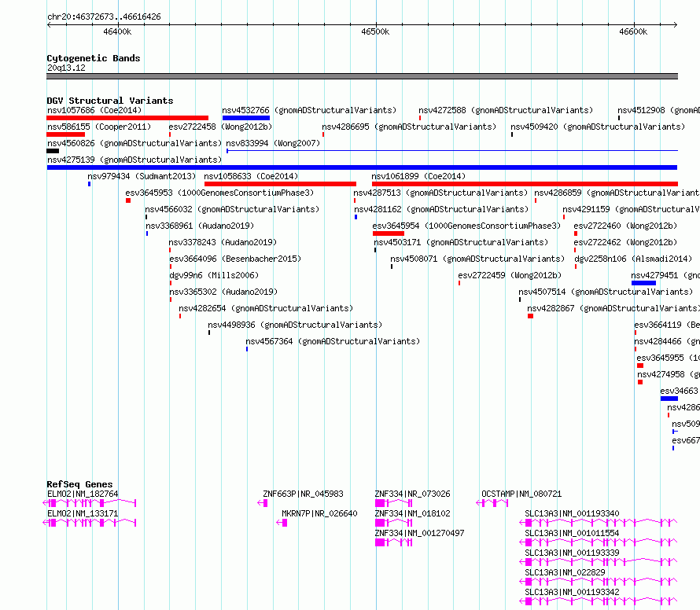The width and height of the screenshot is (700, 610).
Task: Open esv2722460 (Wong2012b) variant
Action: [x=625, y=226]
